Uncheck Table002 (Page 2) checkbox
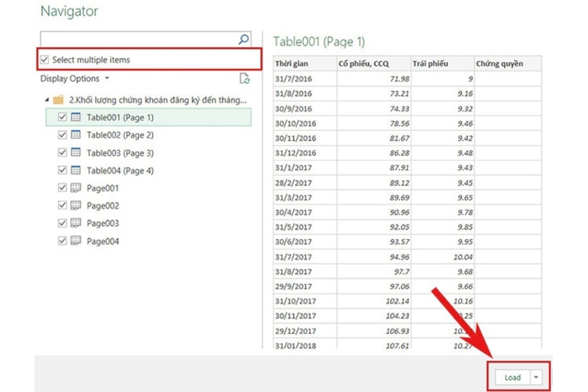Screen dimensions: 588x392 pyautogui.click(x=62, y=135)
